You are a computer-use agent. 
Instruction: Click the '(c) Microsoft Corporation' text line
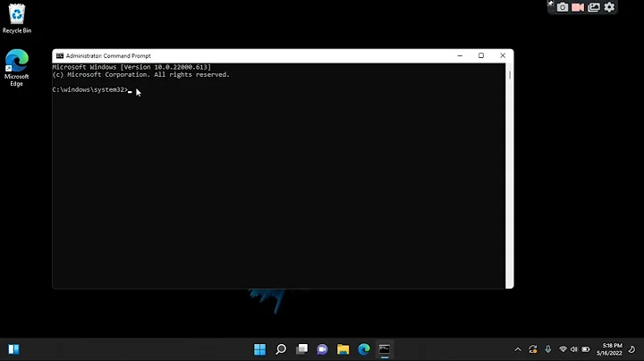click(x=141, y=75)
